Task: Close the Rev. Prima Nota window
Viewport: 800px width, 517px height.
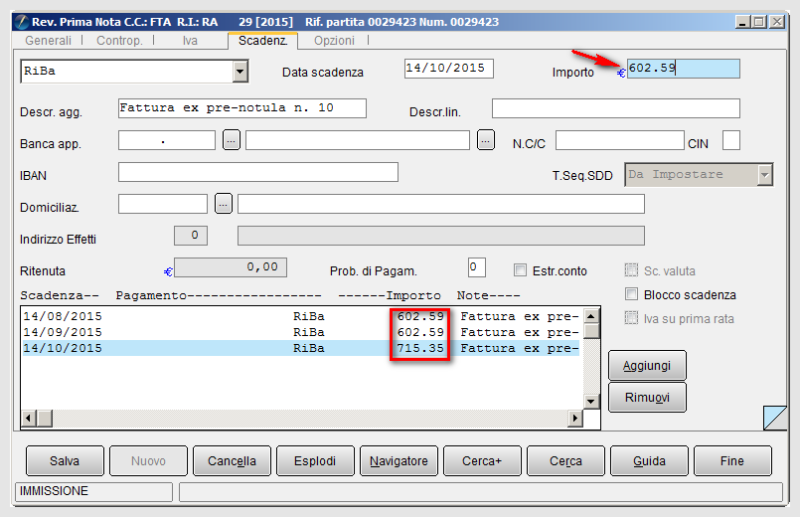Action: [777, 22]
